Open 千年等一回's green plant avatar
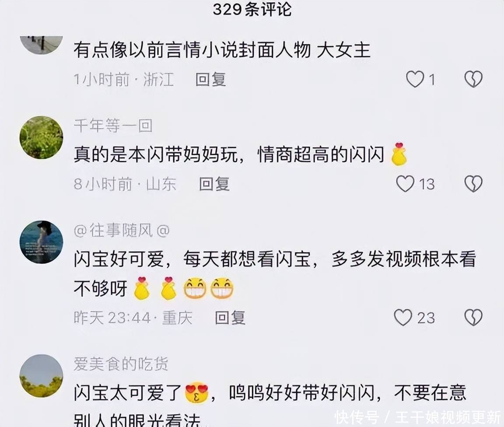The height and width of the screenshot is (427, 504). [41, 138]
